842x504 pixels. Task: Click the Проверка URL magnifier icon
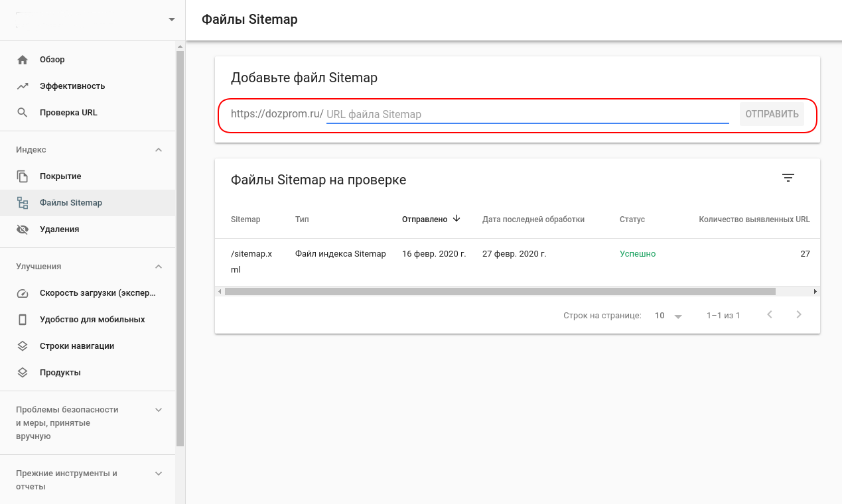point(23,113)
